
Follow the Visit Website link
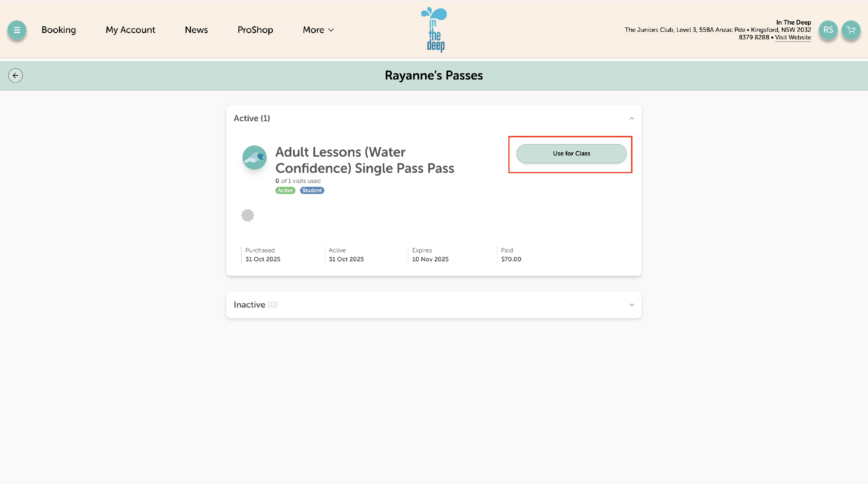pos(792,37)
